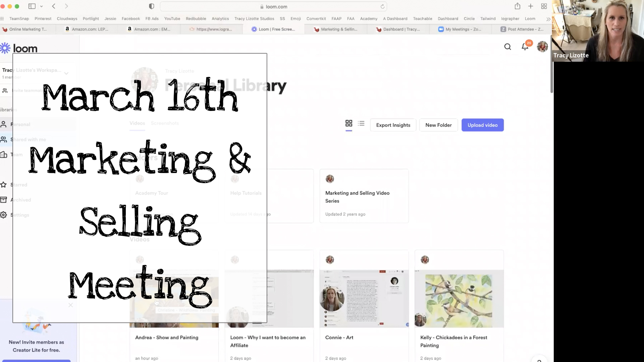Open Cloudways bookmark

coord(67,19)
